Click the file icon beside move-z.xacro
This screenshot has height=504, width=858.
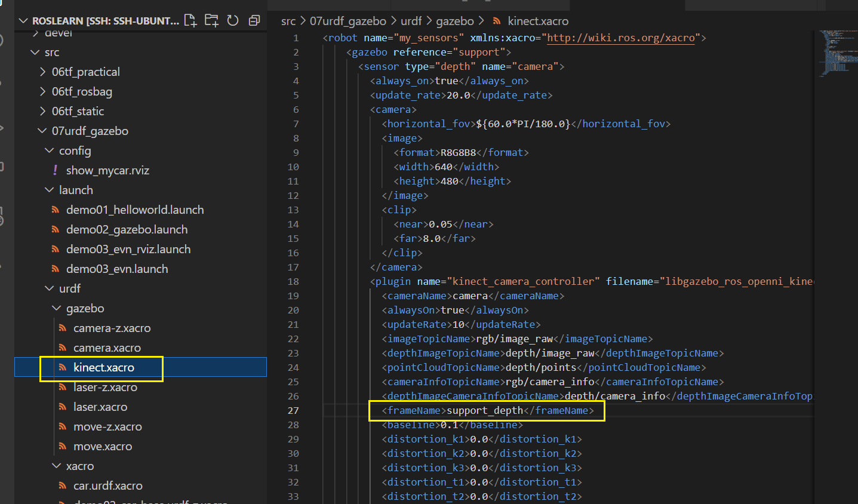(63, 426)
